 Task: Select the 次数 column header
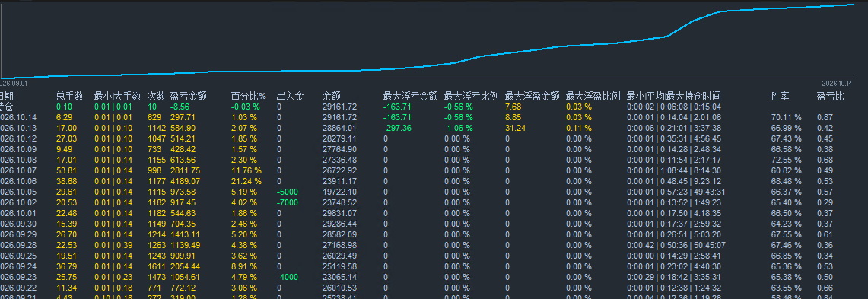[x=157, y=97]
